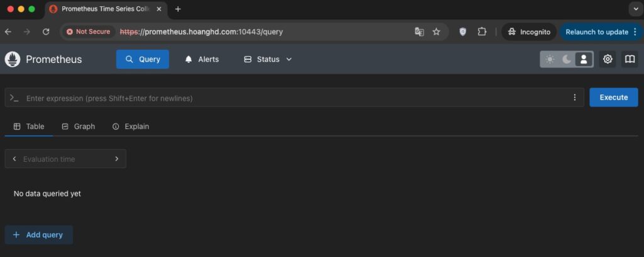644x257 pixels.
Task: Click Relaunch to update button
Action: point(597,31)
